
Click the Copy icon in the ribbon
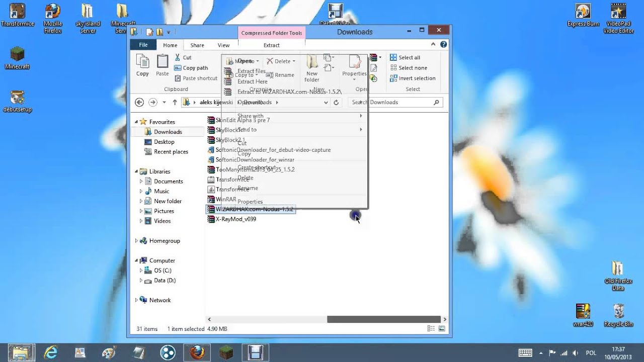[142, 65]
